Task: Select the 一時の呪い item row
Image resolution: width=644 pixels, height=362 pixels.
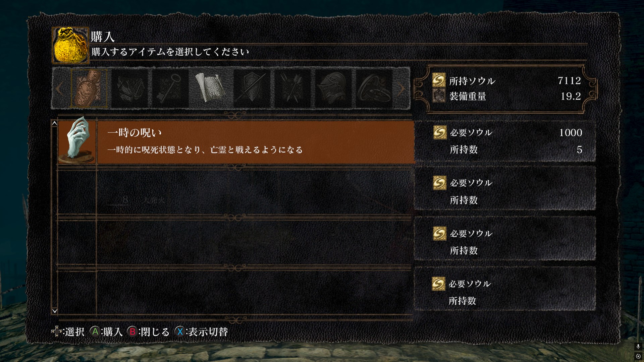Action: click(236, 142)
